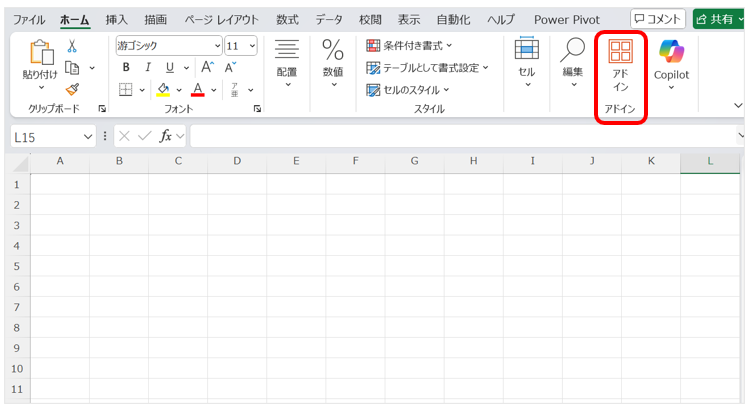Open セルのスタイル cell styles menu

pos(408,90)
